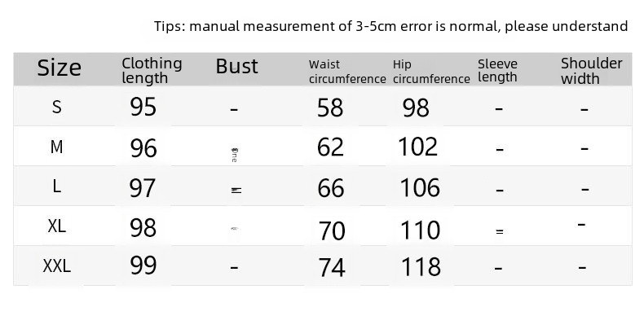Click hip value 106 for size L
The image size is (644, 316).
(x=420, y=187)
